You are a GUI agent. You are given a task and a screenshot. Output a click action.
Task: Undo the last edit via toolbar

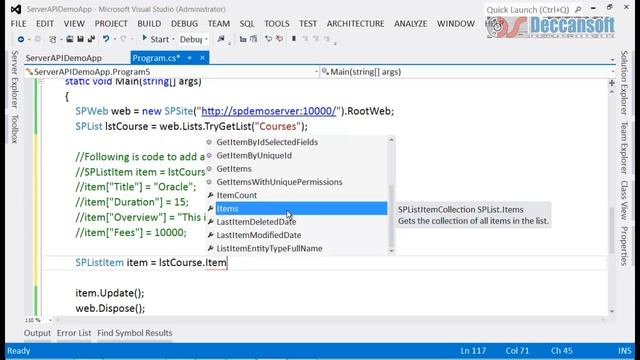[x=106, y=39]
